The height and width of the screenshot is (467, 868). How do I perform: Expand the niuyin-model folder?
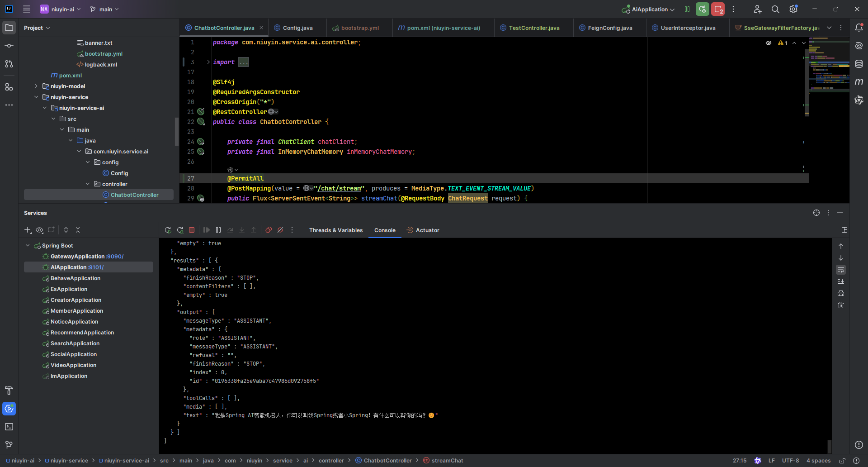click(x=36, y=86)
